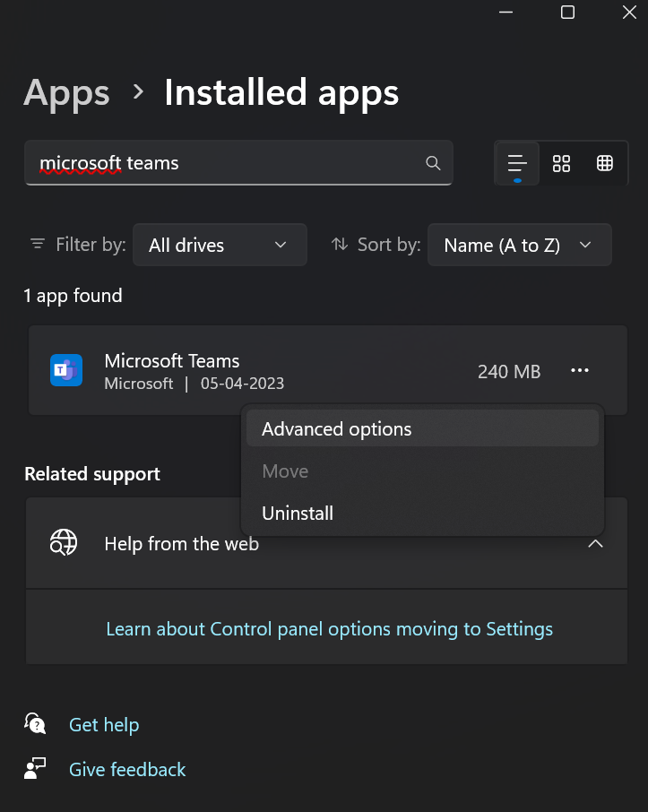Open Learn about Control panel options link
The width and height of the screenshot is (648, 812).
click(x=329, y=629)
